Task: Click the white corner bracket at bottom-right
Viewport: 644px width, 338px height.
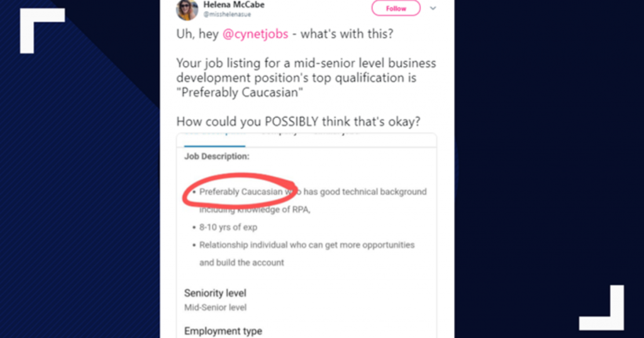Action: click(x=604, y=309)
